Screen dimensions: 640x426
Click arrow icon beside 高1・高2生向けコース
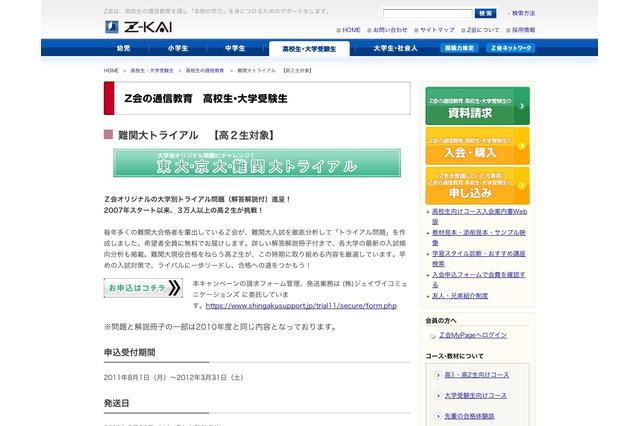click(438, 375)
